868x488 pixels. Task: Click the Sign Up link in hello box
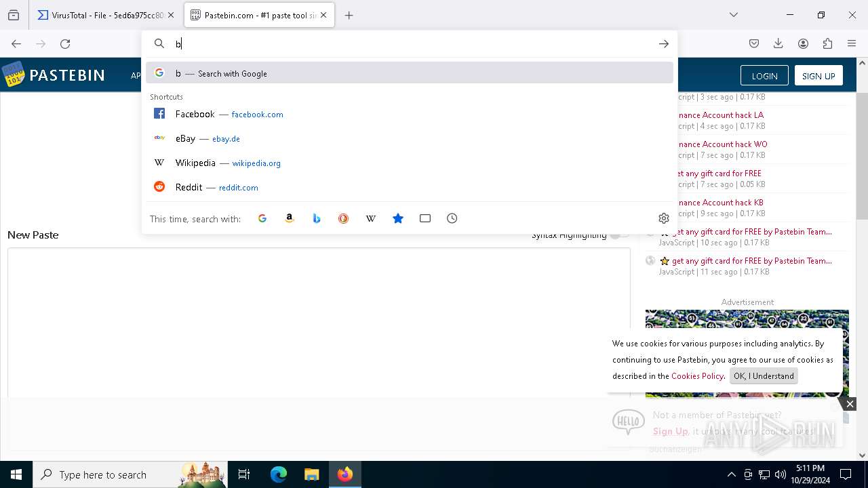pyautogui.click(x=670, y=431)
